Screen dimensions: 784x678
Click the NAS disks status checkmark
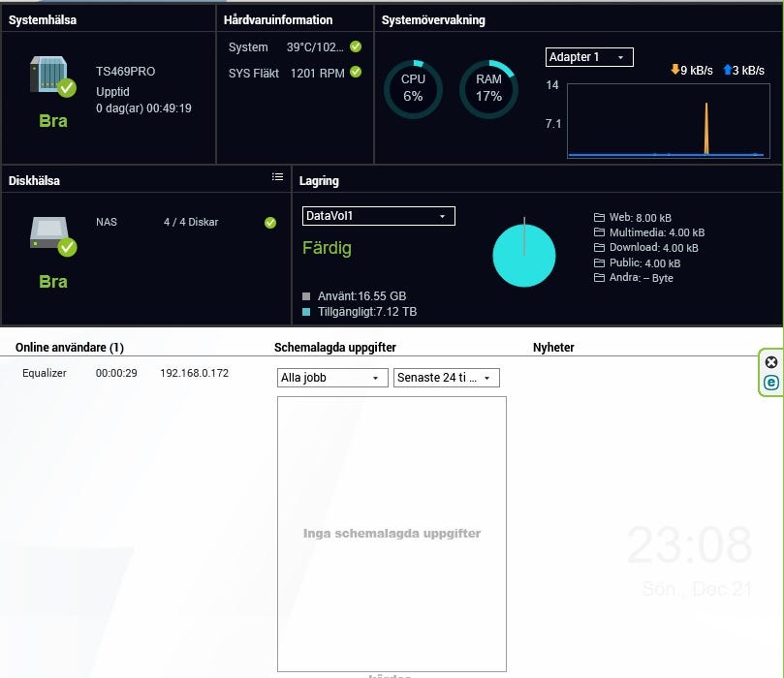click(270, 223)
